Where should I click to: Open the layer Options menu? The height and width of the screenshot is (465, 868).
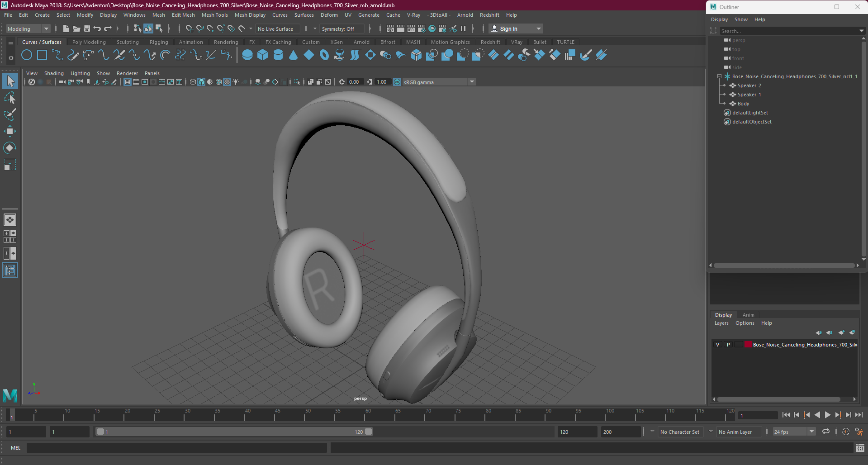coord(745,323)
